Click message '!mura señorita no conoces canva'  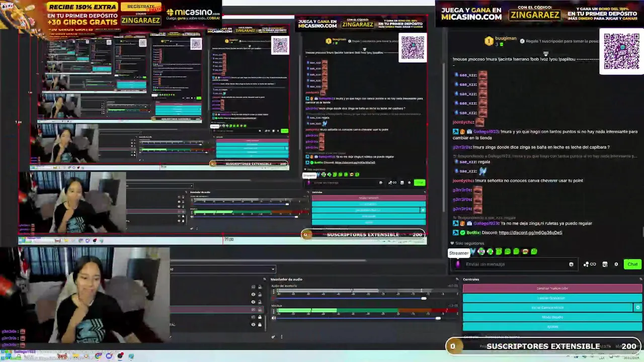click(x=528, y=180)
